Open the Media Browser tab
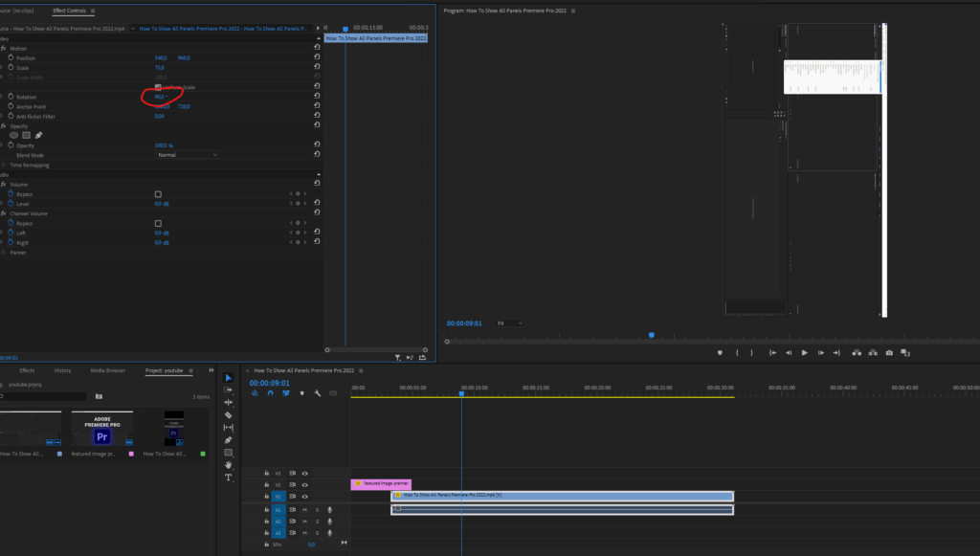The image size is (980, 556). pyautogui.click(x=108, y=369)
